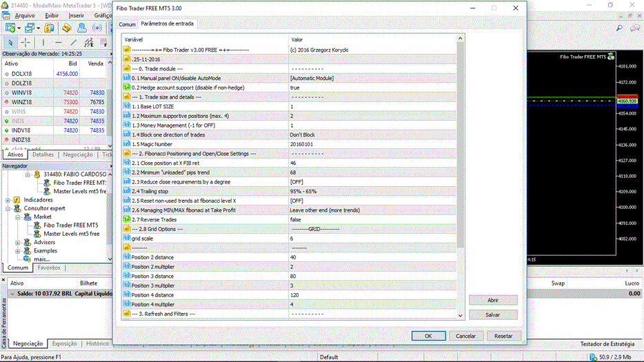Select the Fibonacci retracement tool

(x=104, y=42)
